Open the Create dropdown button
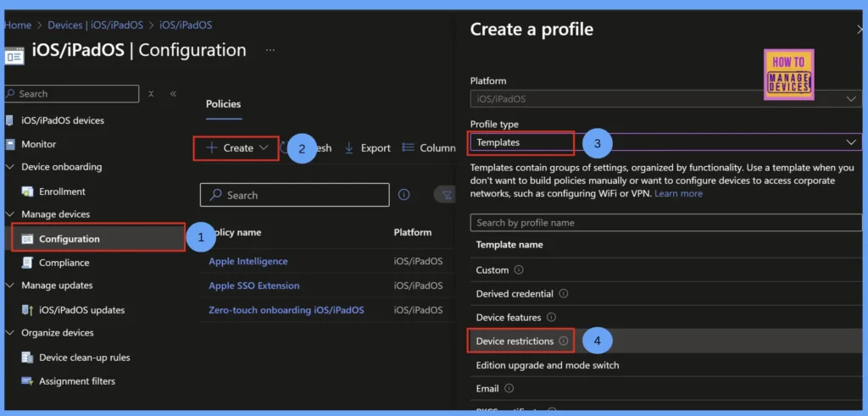 pyautogui.click(x=236, y=148)
